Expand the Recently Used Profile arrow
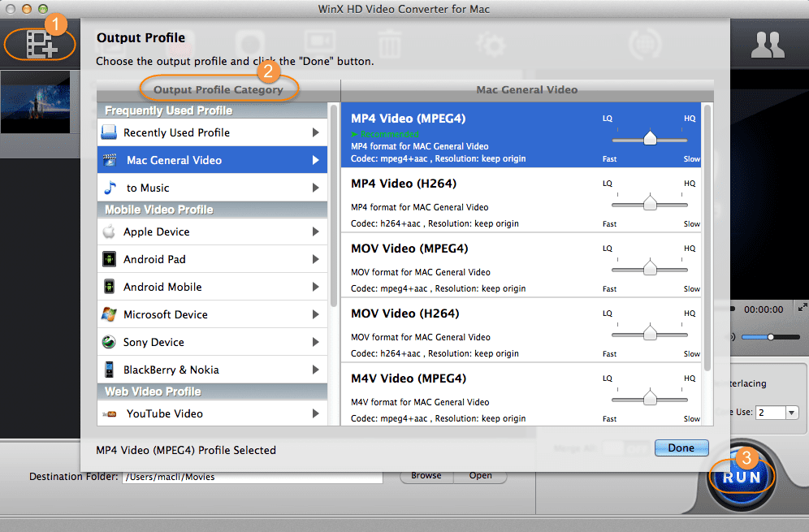The width and height of the screenshot is (809, 532). (315, 132)
